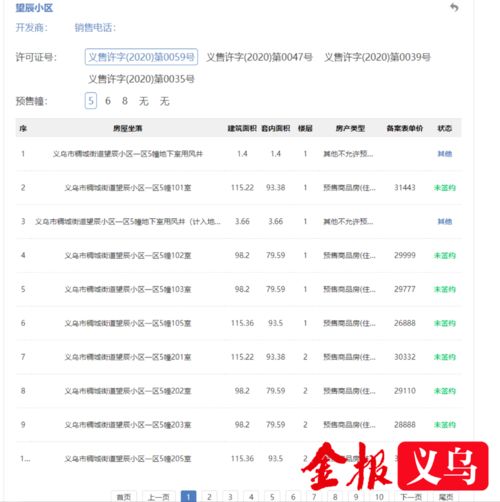
Task: Open the 其他 status in row 1
Action: pyautogui.click(x=445, y=154)
